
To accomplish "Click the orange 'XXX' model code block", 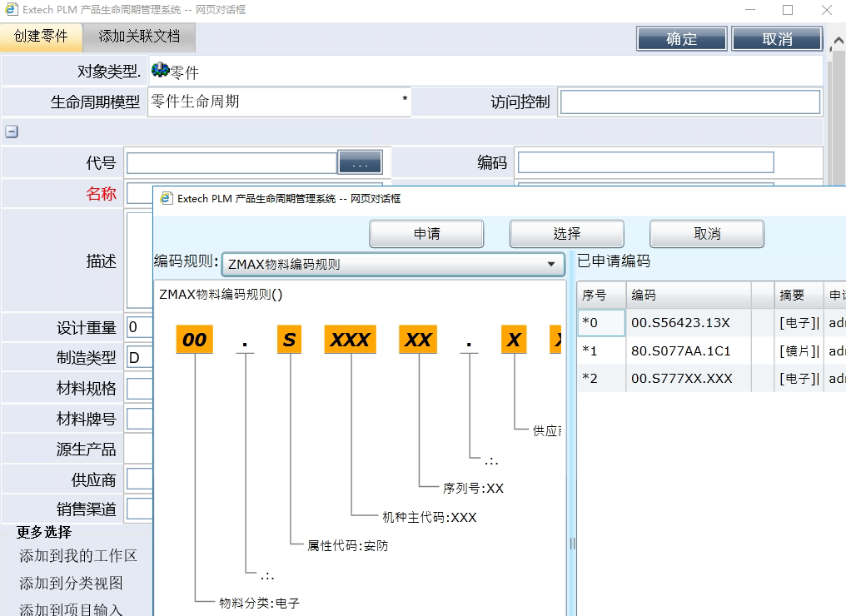I will click(350, 340).
